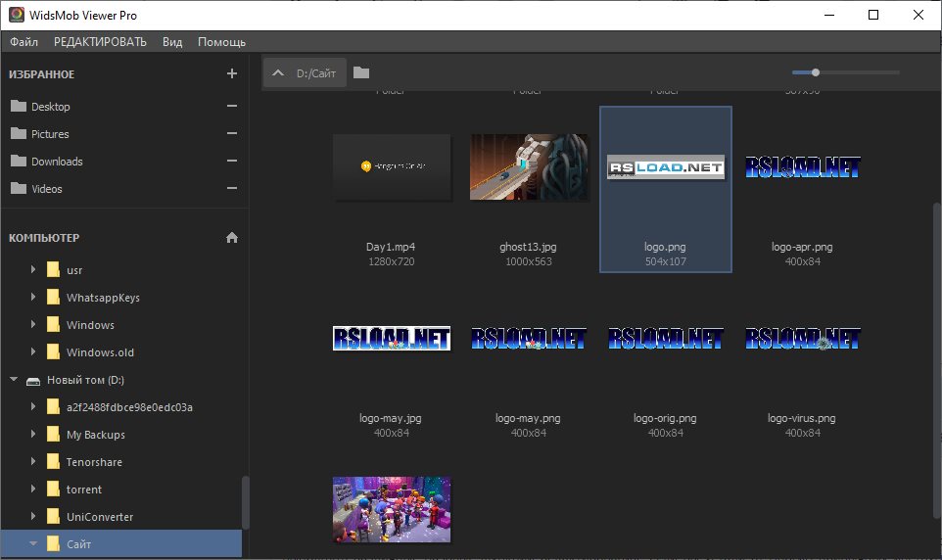The image size is (942, 560).
Task: Expand the Windows.old folder
Action: (x=33, y=351)
